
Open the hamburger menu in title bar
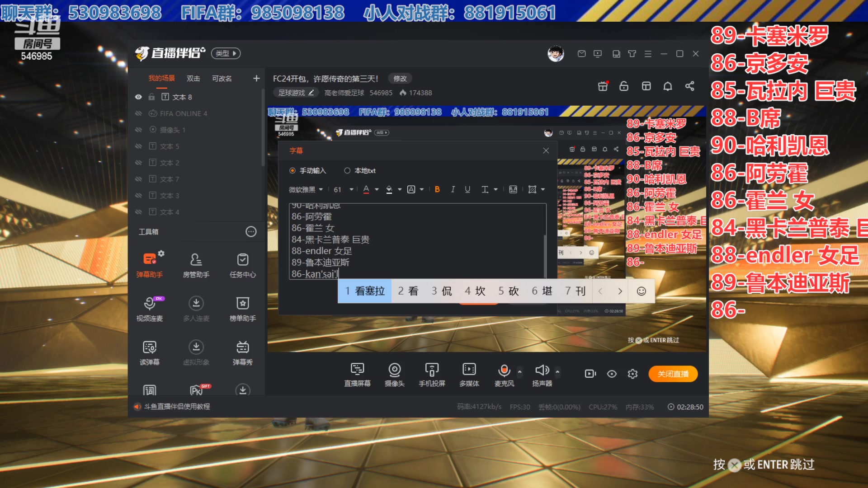648,54
